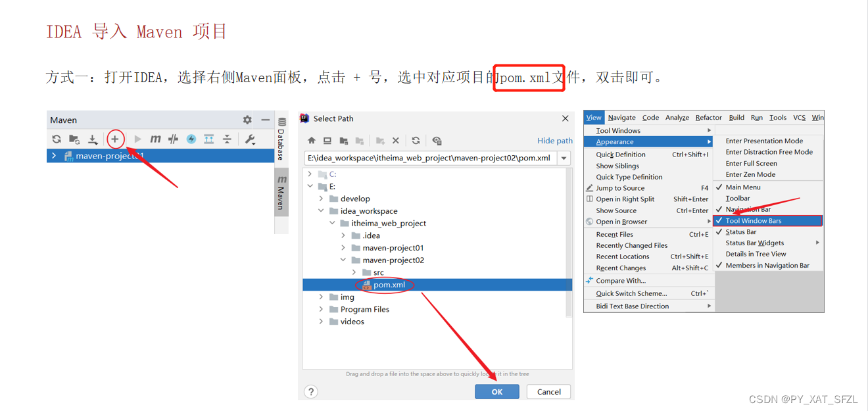The image size is (868, 411).
Task: Toggle the Tool Window Bars option
Action: pyautogui.click(x=767, y=220)
